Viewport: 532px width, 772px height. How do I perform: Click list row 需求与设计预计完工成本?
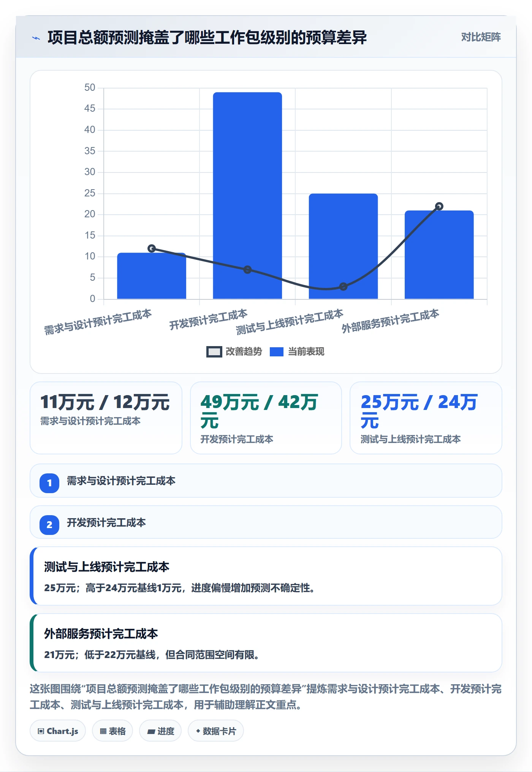pos(266,481)
